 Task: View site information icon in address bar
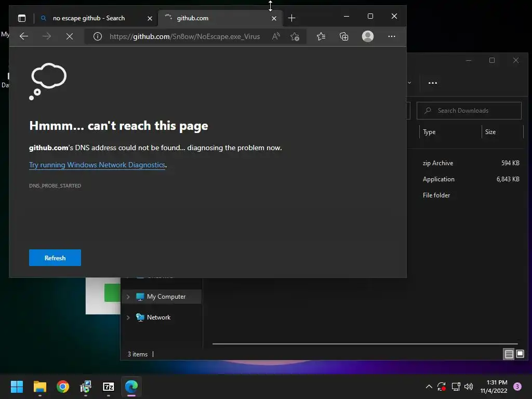[x=98, y=36]
